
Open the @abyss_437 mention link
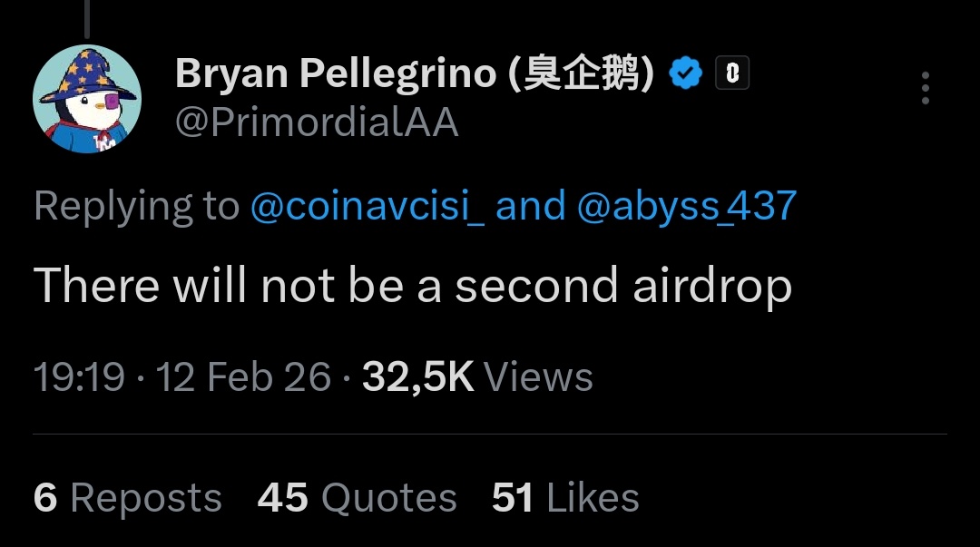click(686, 207)
